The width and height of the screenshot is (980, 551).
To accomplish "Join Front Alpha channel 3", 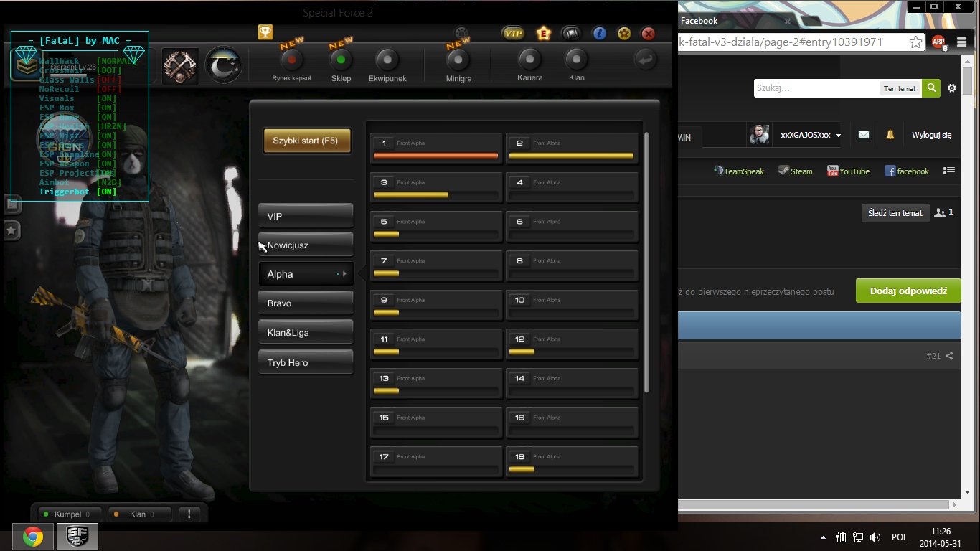I will 436,188.
